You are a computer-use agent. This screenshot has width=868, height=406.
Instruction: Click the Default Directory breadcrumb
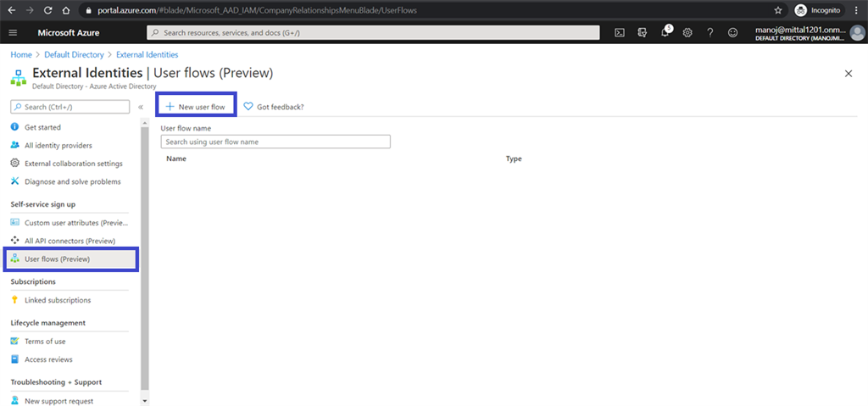74,55
